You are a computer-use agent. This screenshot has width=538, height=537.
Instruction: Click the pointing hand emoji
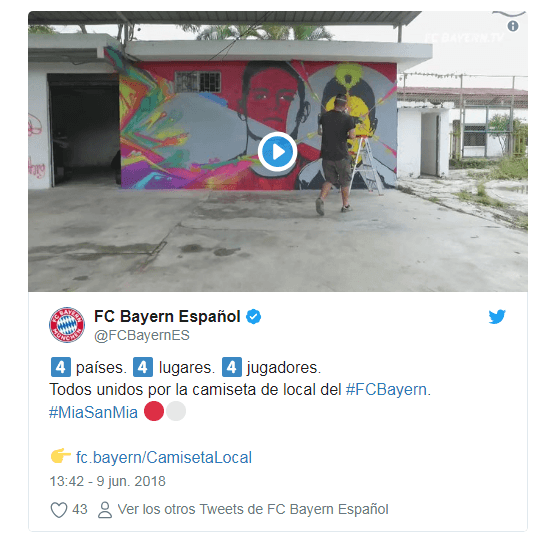click(60, 456)
